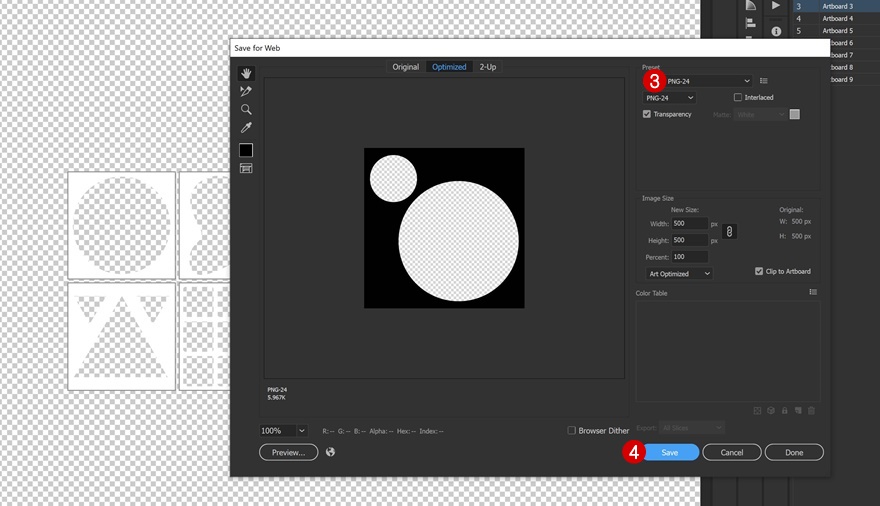The width and height of the screenshot is (880, 506).
Task: Toggle slices visibility icon
Action: (x=246, y=168)
